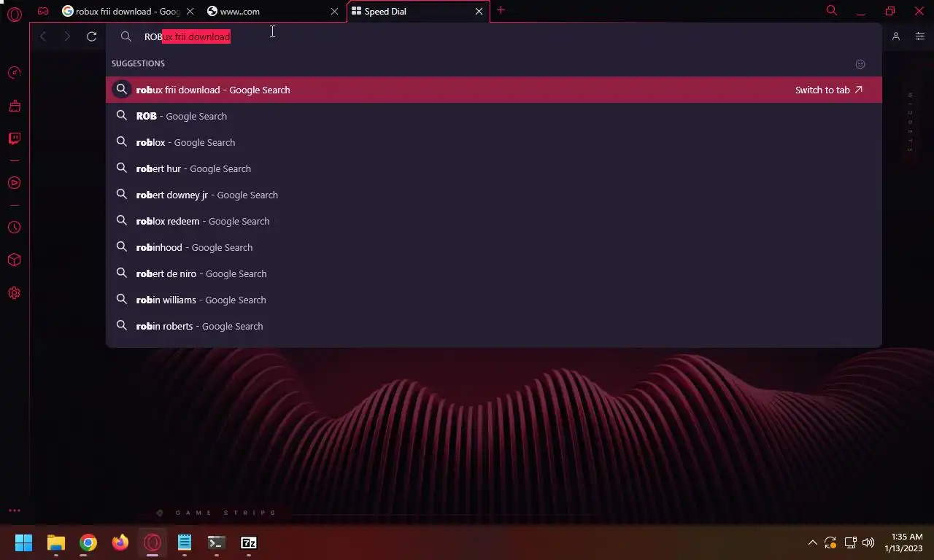Choose robert downey jr suggestion
Image resolution: width=934 pixels, height=560 pixels.
494,195
